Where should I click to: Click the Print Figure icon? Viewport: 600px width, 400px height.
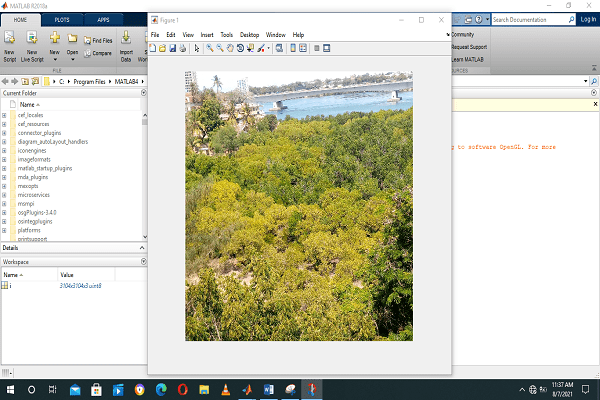[x=180, y=48]
